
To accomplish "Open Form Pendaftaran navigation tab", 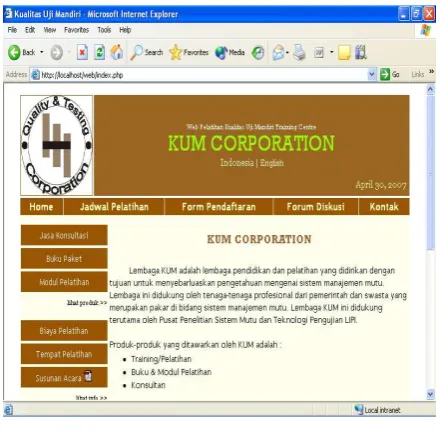I will (x=219, y=207).
